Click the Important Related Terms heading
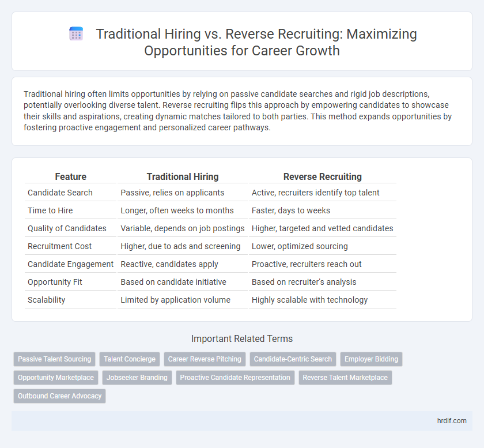The width and height of the screenshot is (484, 448). pyautogui.click(x=241, y=338)
